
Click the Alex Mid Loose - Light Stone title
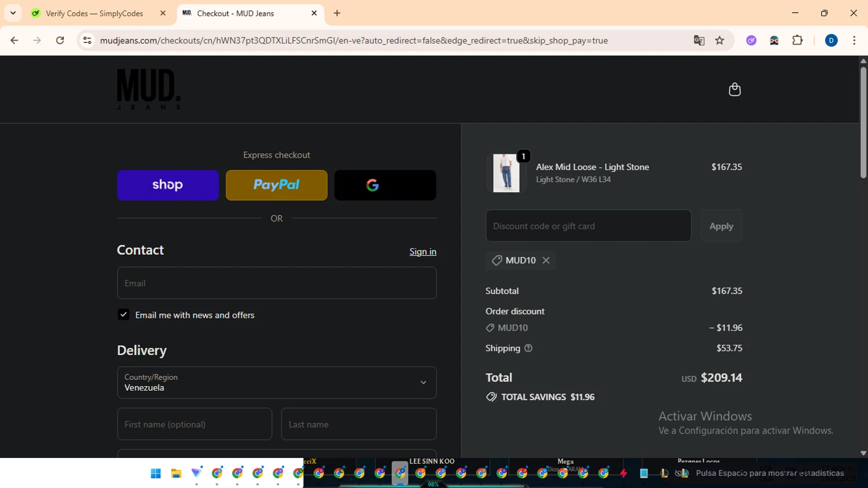click(593, 167)
